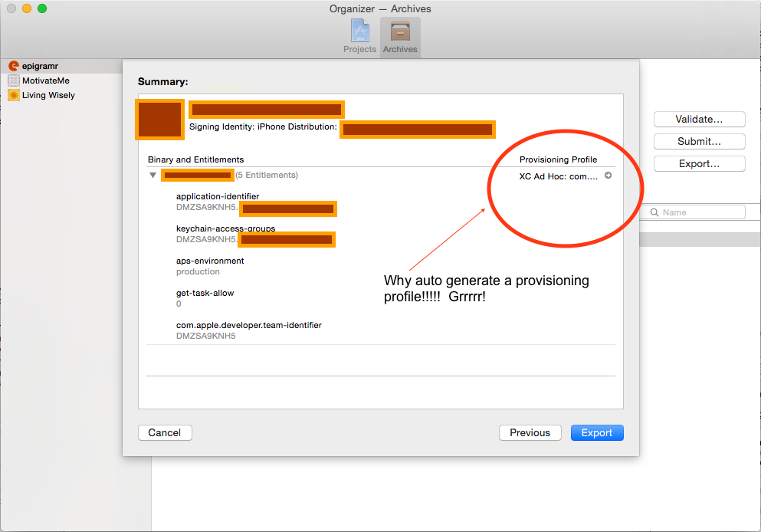Cancel the export summary dialog
The width and height of the screenshot is (761, 532).
click(x=165, y=433)
